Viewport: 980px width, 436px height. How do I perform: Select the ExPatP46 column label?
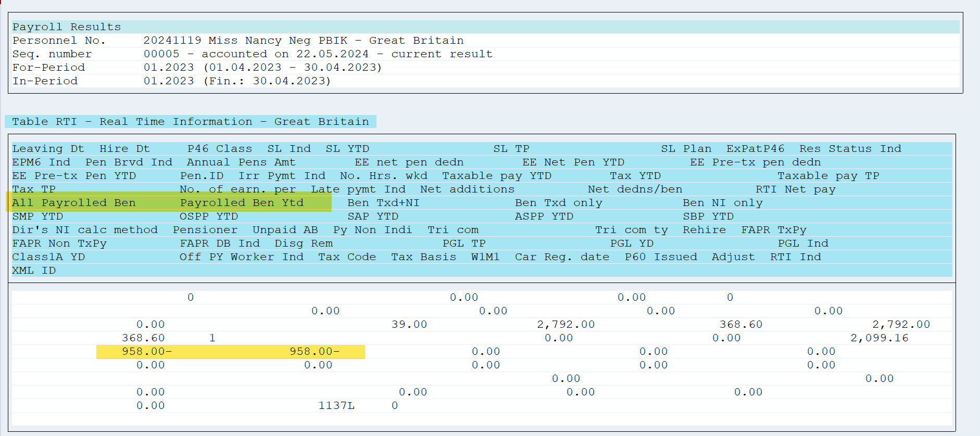756,149
